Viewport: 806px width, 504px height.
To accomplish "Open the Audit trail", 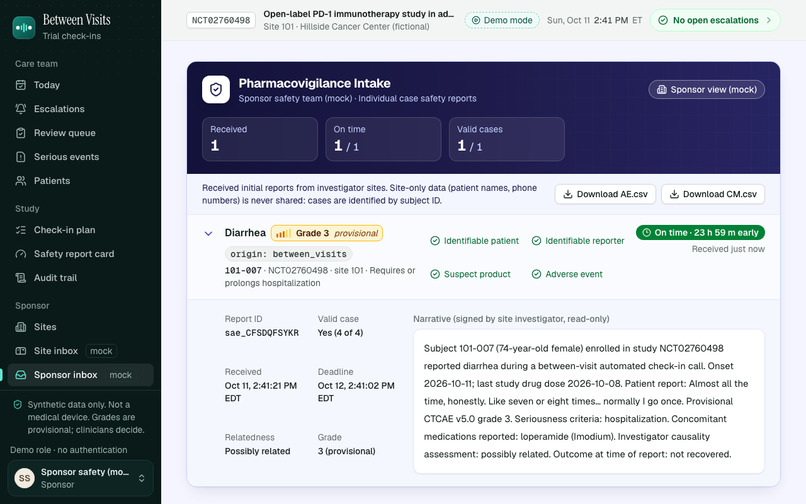I will pos(80,278).
